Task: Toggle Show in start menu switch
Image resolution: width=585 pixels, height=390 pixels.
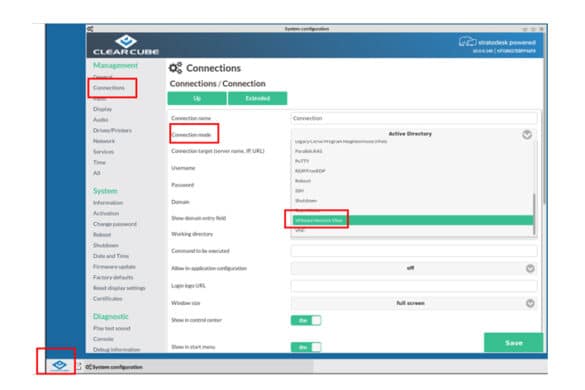Action: click(x=306, y=347)
